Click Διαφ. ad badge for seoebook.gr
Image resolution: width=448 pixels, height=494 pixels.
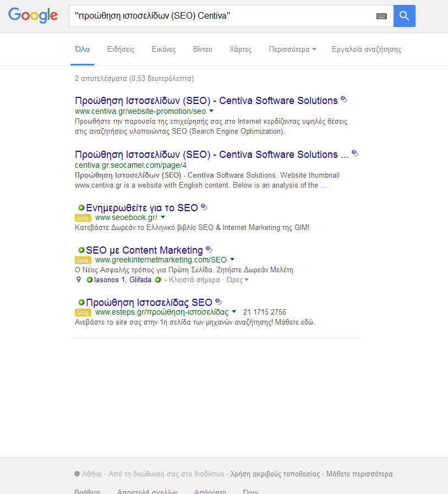tap(83, 218)
